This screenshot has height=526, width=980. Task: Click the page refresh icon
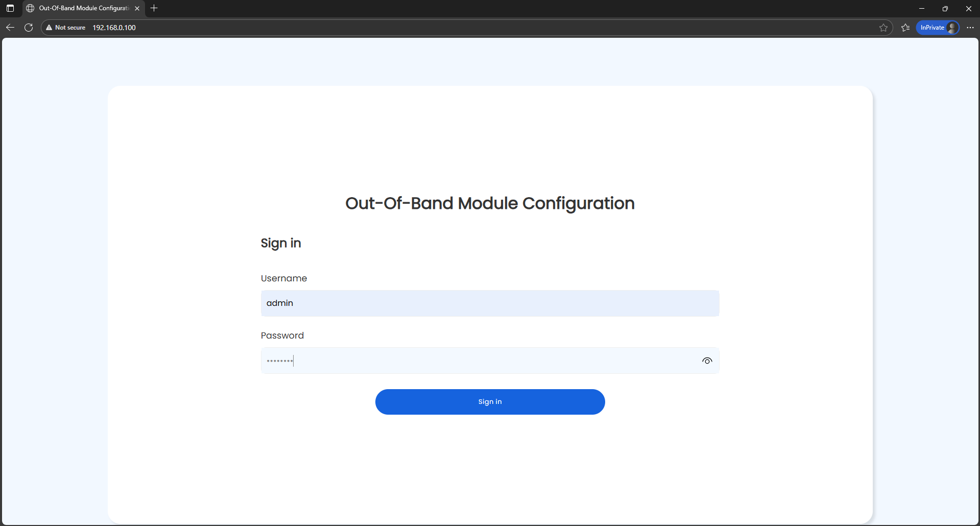pos(29,28)
